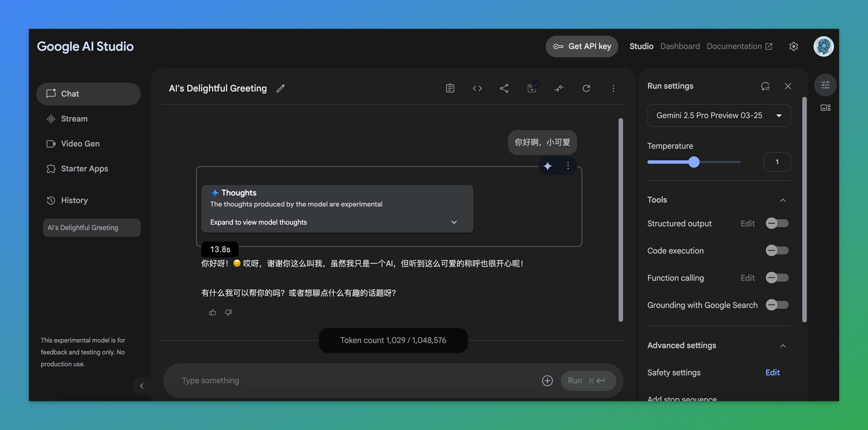Click the refresh icon in the chat toolbar
This screenshot has height=430, width=868.
[x=586, y=88]
